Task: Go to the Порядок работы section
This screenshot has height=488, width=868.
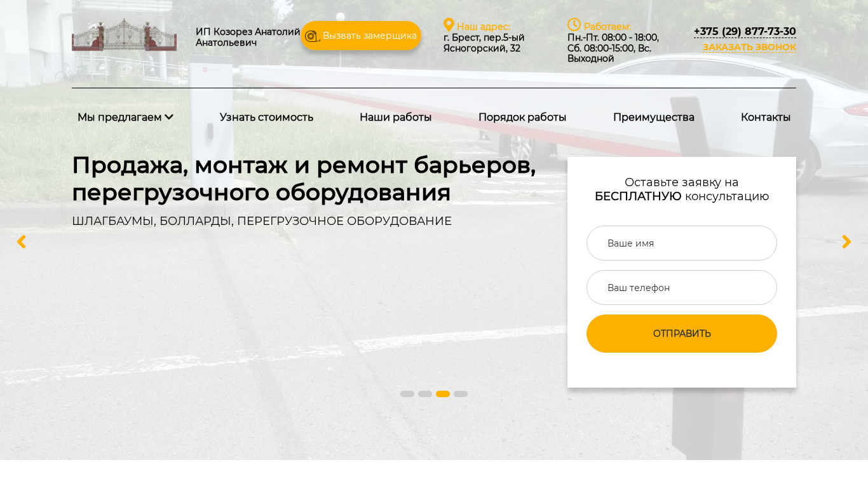Action: (522, 117)
